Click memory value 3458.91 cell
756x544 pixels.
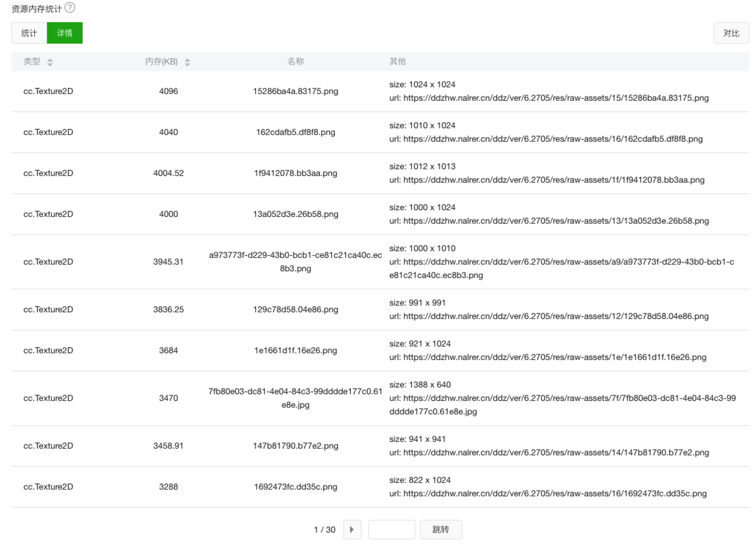pos(168,446)
